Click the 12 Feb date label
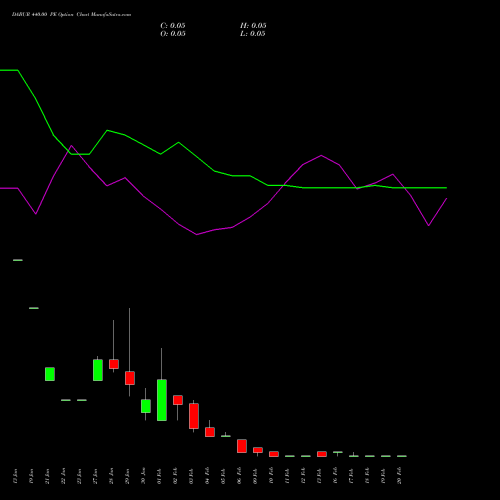The height and width of the screenshot is (500, 500). click(x=304, y=476)
